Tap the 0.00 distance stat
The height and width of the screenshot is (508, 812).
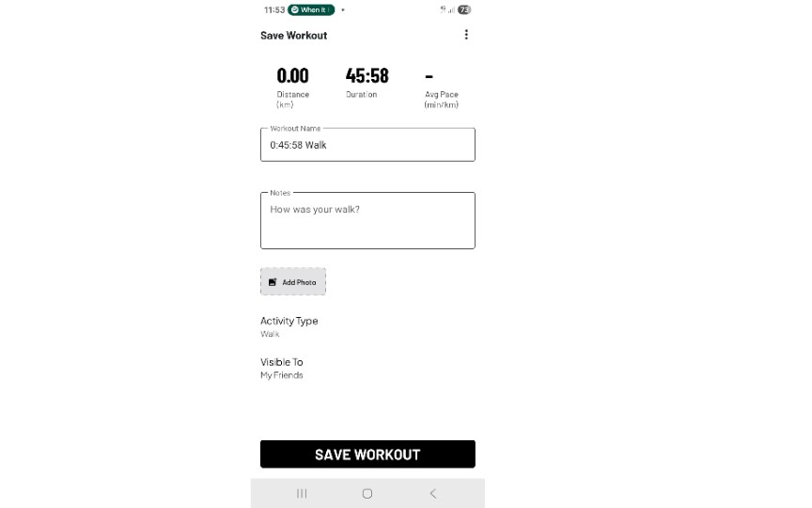pos(292,76)
